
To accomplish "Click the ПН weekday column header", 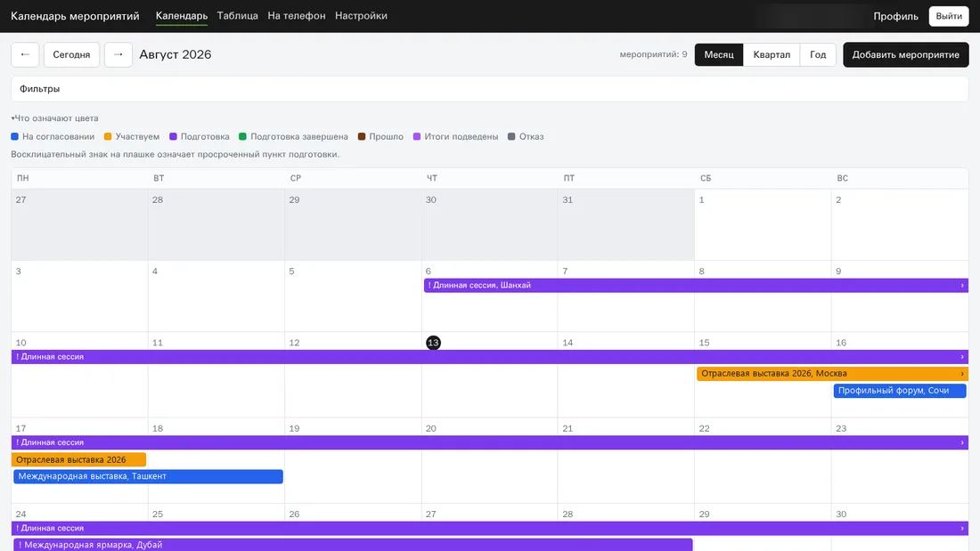I will (23, 178).
